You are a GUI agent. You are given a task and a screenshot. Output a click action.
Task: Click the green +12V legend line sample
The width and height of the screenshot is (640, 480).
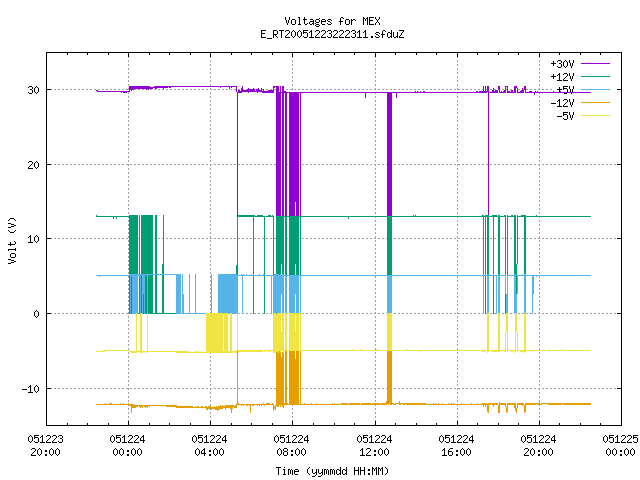pyautogui.click(x=595, y=76)
